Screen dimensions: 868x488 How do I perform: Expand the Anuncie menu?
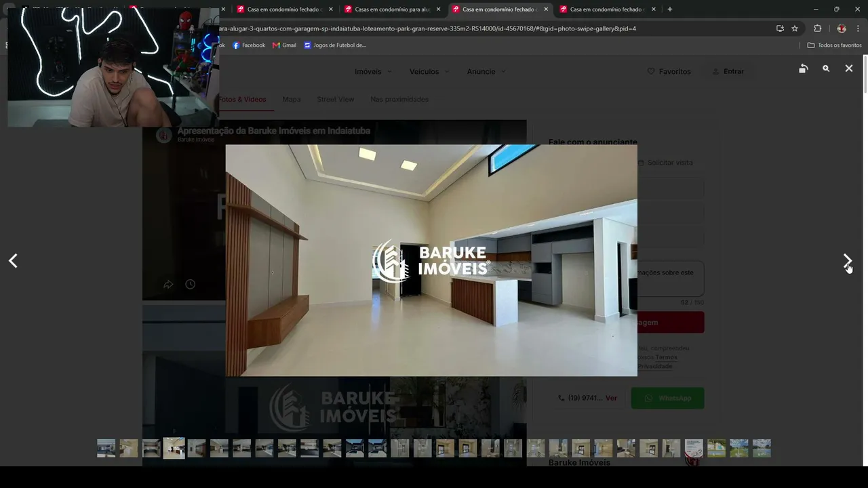[x=486, y=72]
